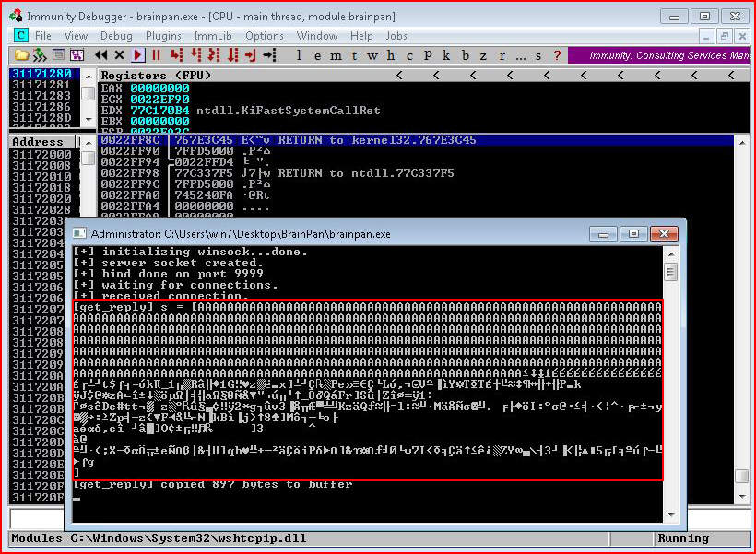Click the purple grid toolbar icon
This screenshot has height=554, width=756.
coord(77,55)
